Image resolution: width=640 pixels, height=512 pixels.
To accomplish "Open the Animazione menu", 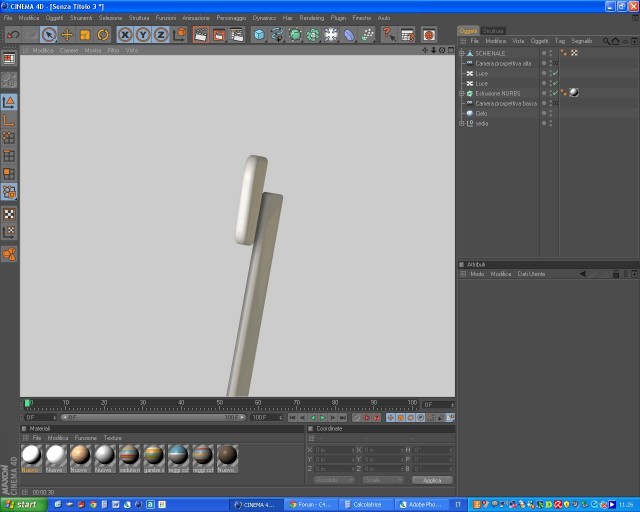I will [196, 18].
